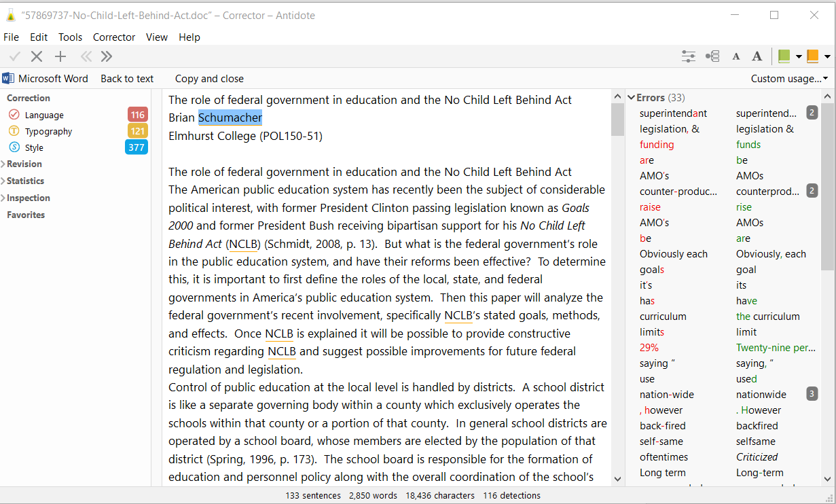Click the Microsoft Word label button
This screenshot has width=836, height=504.
[53, 79]
